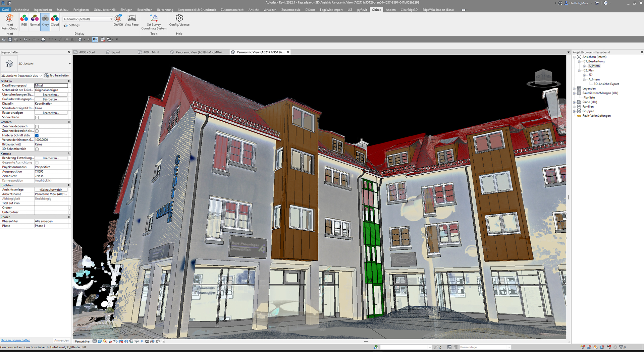Click the Print icon in quick access toolbar
The image size is (644, 352).
pos(43,39)
